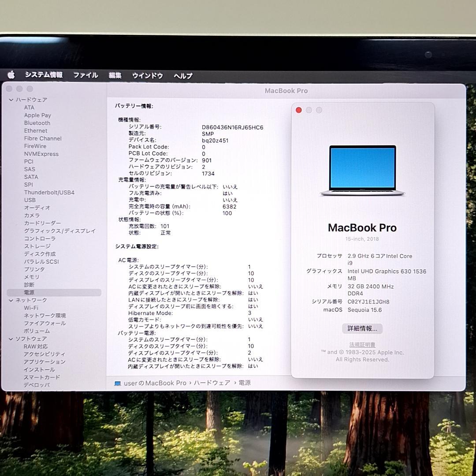Click the 詳細情報 button

pos(362,328)
